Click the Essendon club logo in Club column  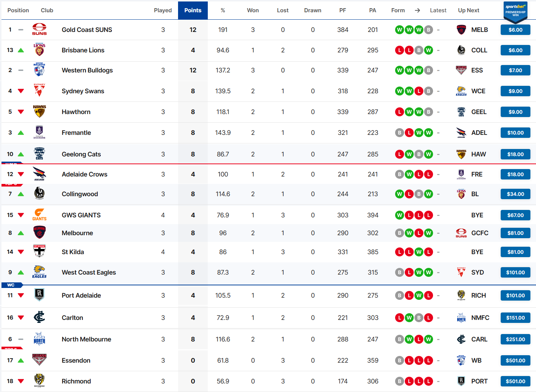39,360
